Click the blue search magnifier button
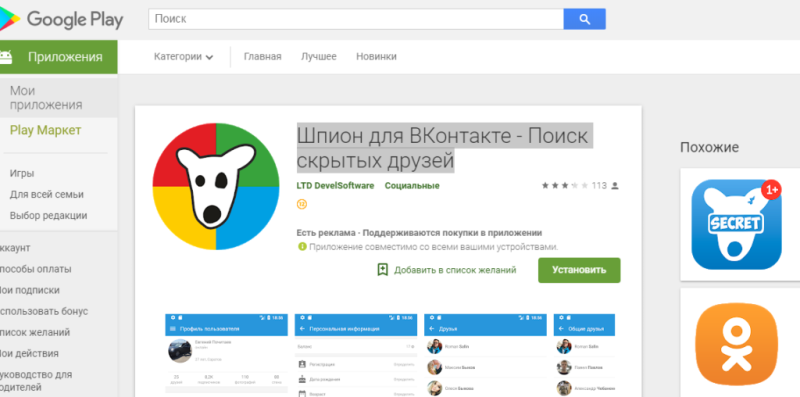The height and width of the screenshot is (397, 800). point(584,19)
